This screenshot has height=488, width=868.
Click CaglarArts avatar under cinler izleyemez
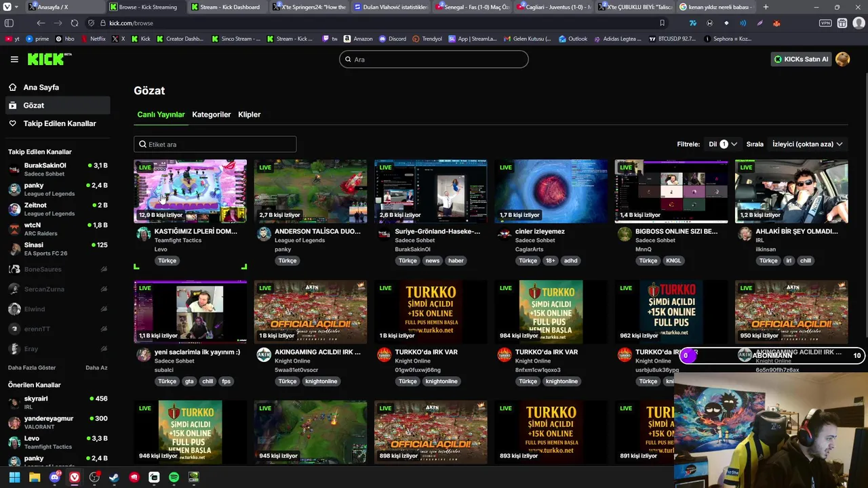505,234
